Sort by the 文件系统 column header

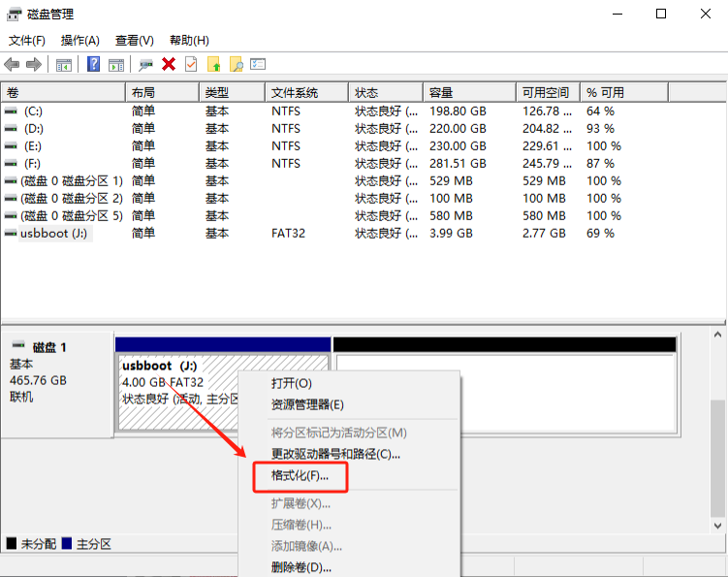(307, 92)
